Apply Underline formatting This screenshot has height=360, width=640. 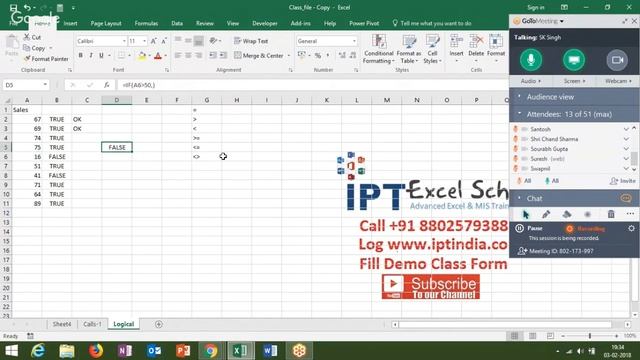click(101, 55)
